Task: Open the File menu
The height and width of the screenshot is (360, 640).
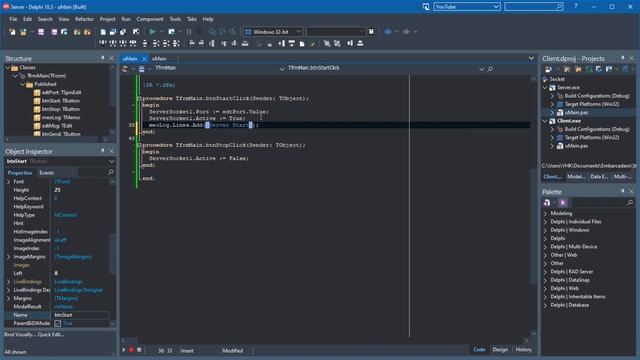Action: 13,19
